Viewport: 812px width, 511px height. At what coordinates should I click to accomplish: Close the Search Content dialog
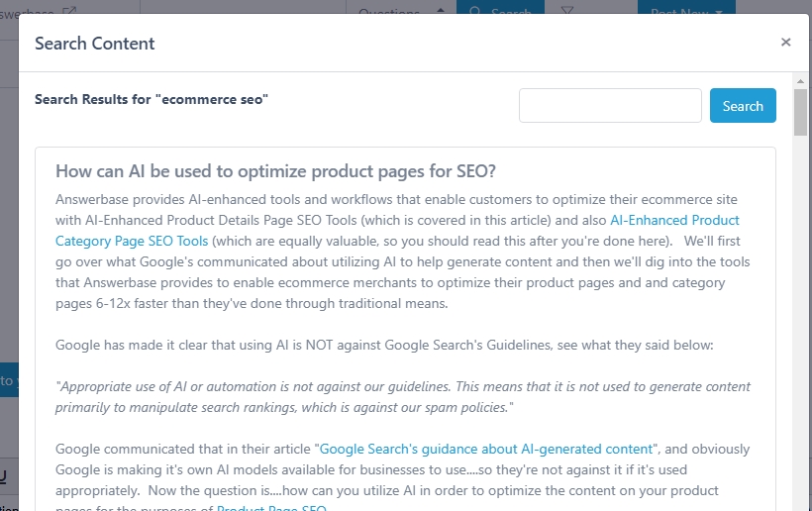click(785, 43)
